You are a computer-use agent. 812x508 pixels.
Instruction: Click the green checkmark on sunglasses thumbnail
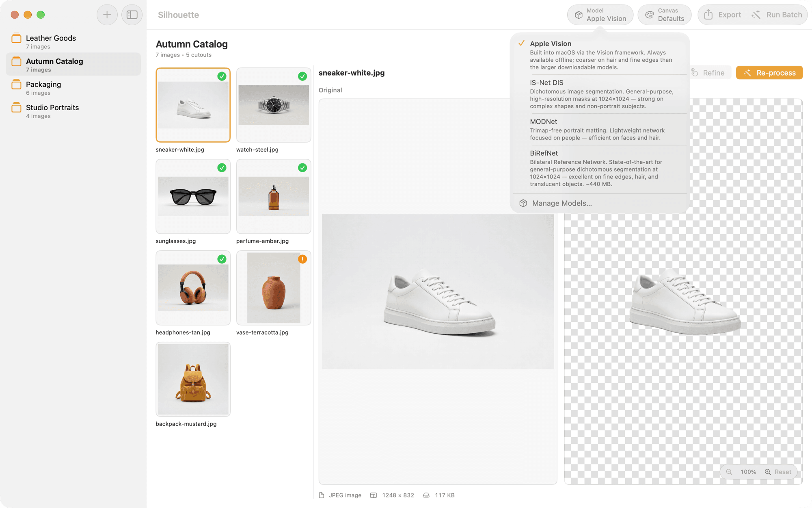click(222, 167)
